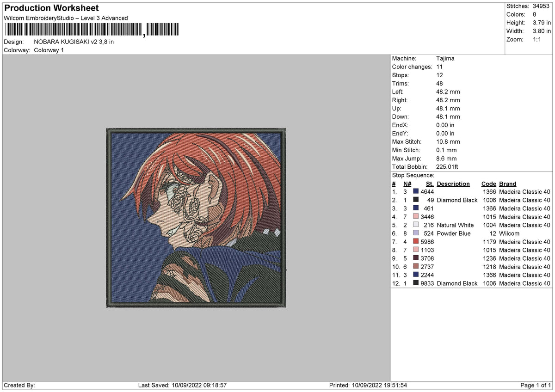Click the Description column header
This screenshot has width=555, height=392.
(453, 184)
